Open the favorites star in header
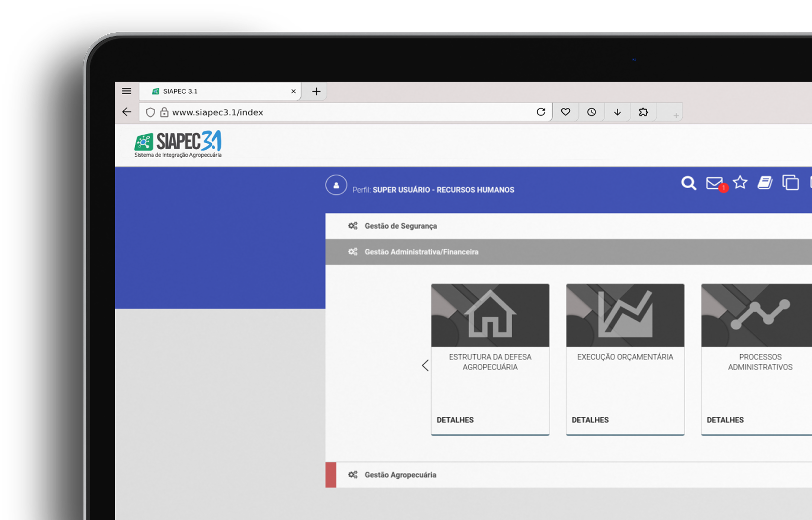This screenshot has width=812, height=520. coord(740,183)
